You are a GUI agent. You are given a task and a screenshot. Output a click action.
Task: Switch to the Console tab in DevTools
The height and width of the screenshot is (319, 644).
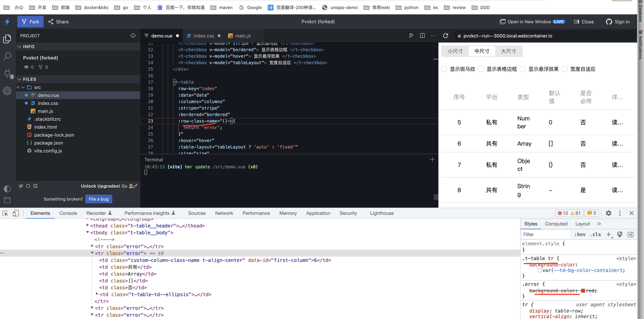68,213
